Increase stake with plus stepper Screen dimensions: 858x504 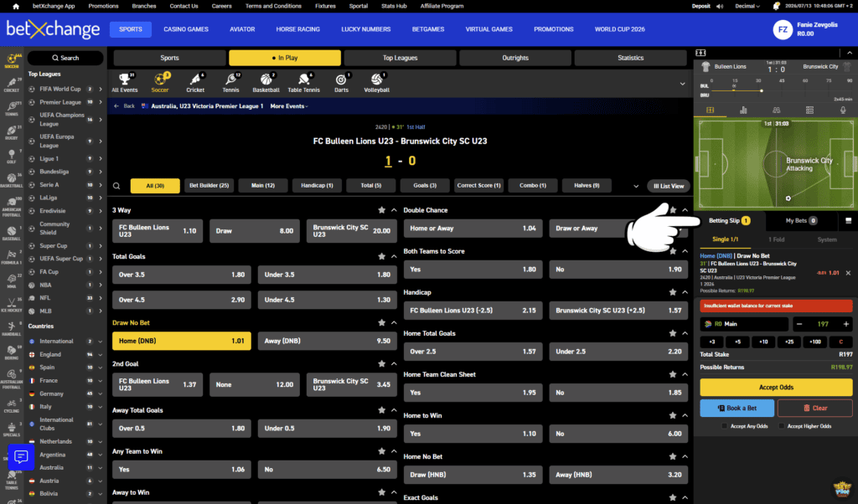(x=846, y=324)
